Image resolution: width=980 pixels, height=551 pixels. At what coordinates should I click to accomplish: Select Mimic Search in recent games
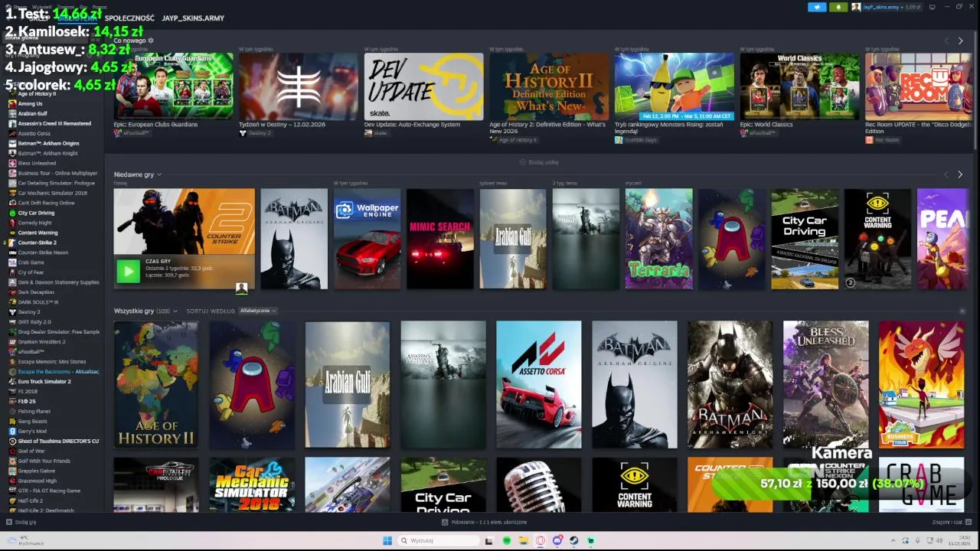pyautogui.click(x=439, y=239)
